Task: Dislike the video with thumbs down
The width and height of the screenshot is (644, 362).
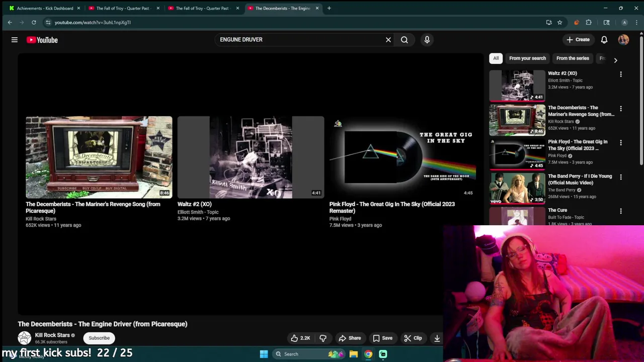Action: 323,338
